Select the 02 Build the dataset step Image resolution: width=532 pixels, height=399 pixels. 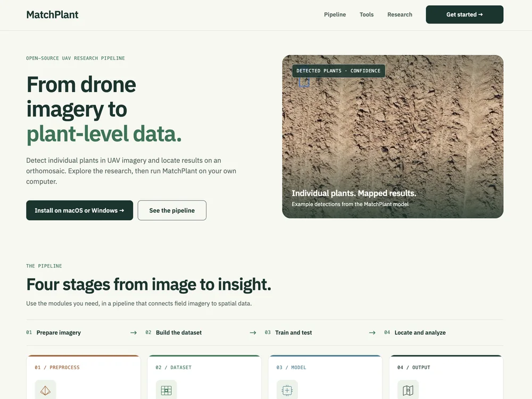[x=173, y=332]
